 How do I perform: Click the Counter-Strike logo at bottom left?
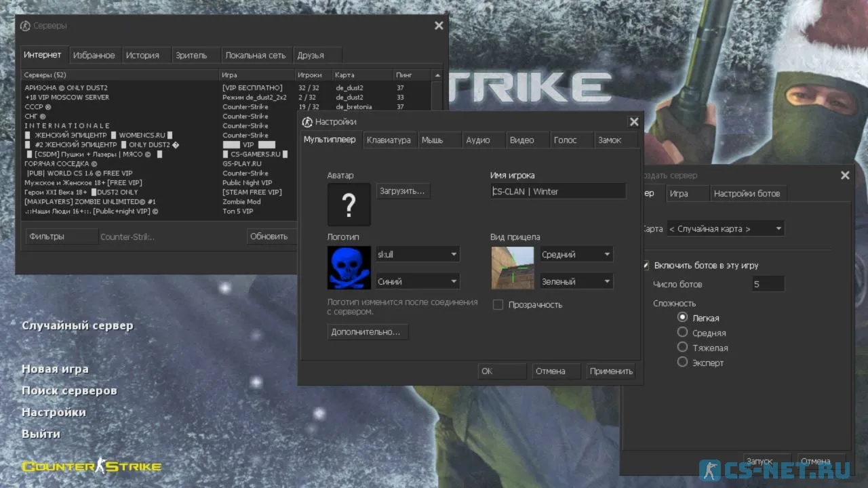(x=92, y=466)
